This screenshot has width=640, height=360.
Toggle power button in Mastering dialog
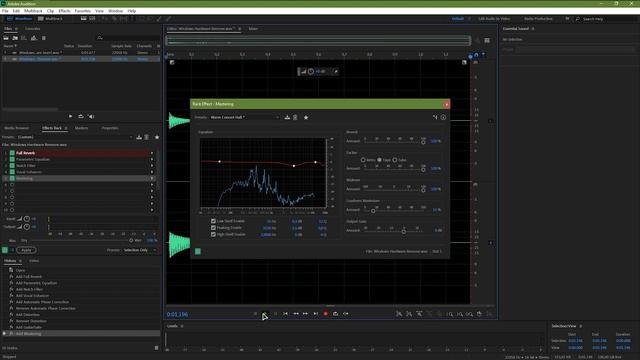[x=198, y=251]
